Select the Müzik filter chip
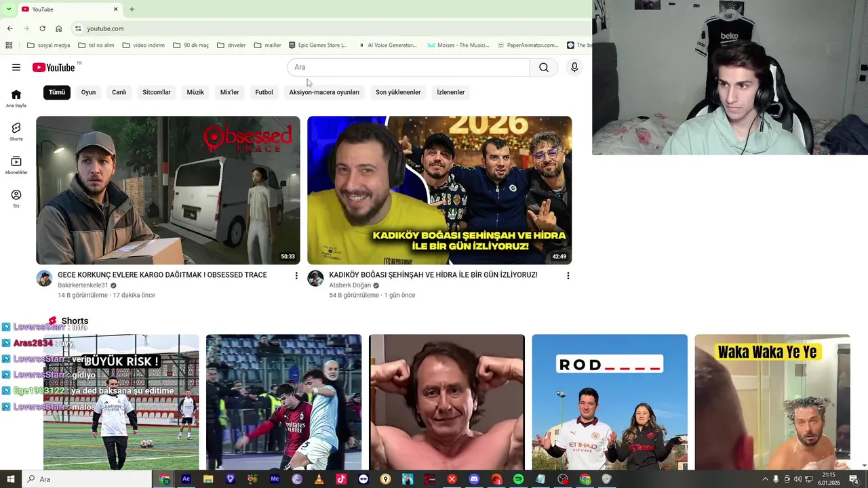This screenshot has width=868, height=488. pyautogui.click(x=195, y=92)
